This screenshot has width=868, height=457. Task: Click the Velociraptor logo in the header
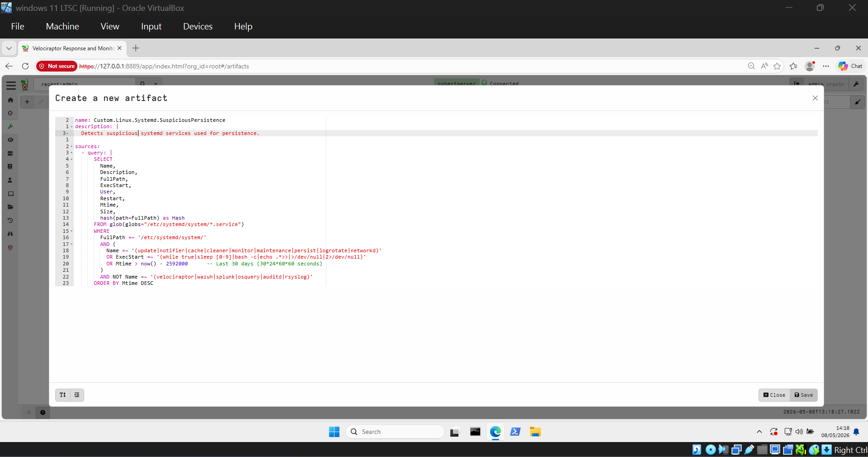pos(25,85)
